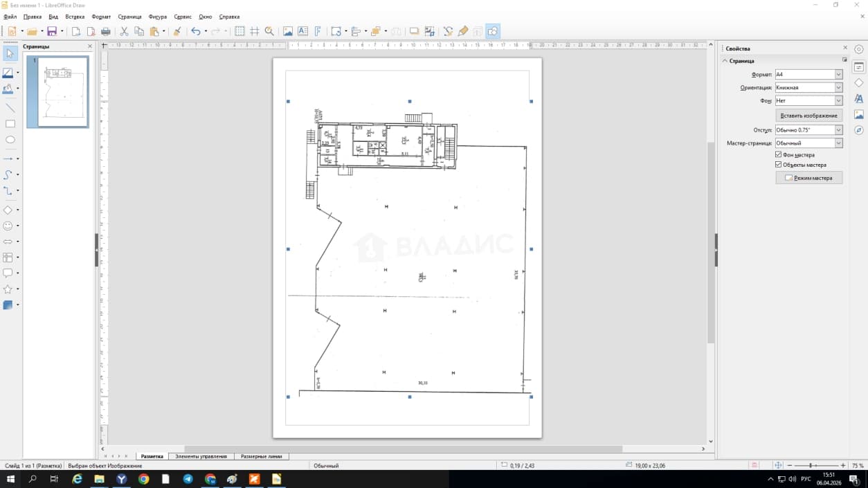Viewport: 868px width, 488px height.
Task: Click the Paste clipboard icon
Action: pyautogui.click(x=154, y=31)
